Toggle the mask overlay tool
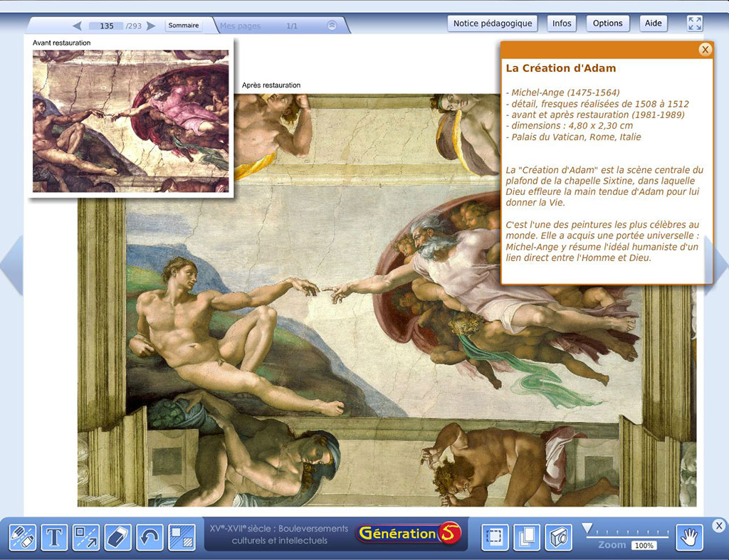The width and height of the screenshot is (729, 560). click(x=182, y=537)
